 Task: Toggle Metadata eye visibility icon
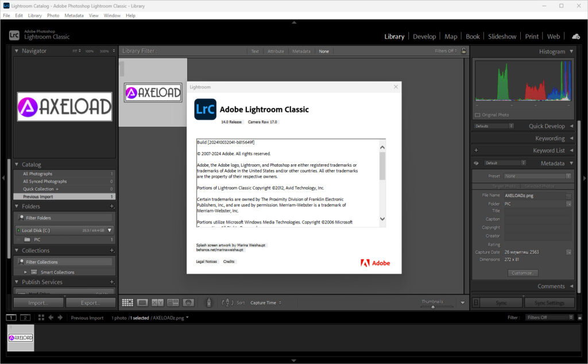[x=476, y=163]
